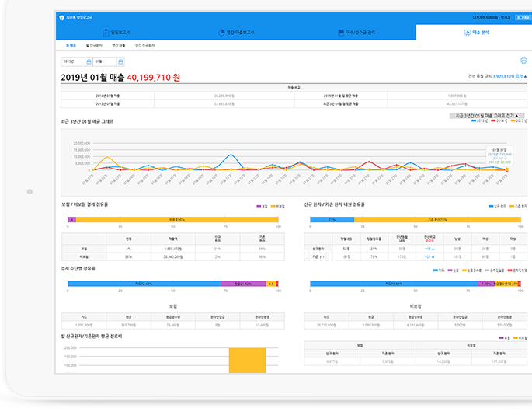
Task: Click the print icon at the right
Action: point(523,60)
